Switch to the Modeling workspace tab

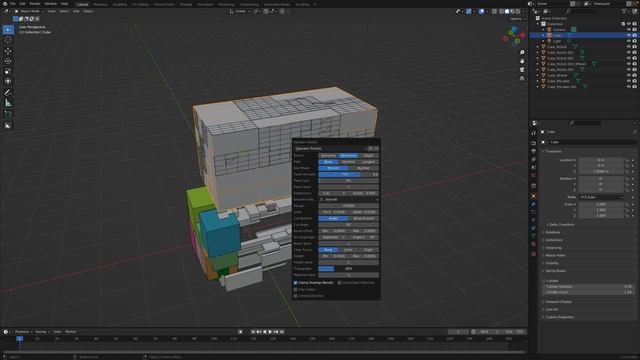point(100,4)
